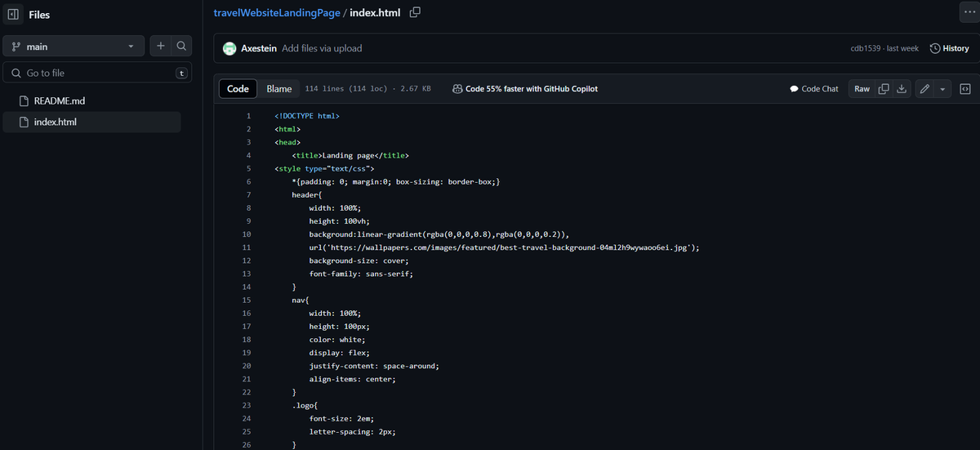Click the '.logo{' code line
The image size is (980, 450).
(x=305, y=406)
